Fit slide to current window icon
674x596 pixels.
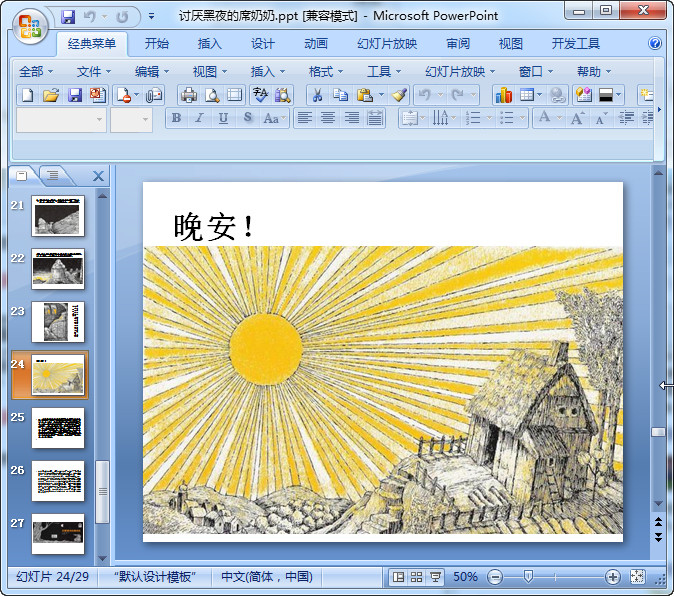click(x=637, y=577)
